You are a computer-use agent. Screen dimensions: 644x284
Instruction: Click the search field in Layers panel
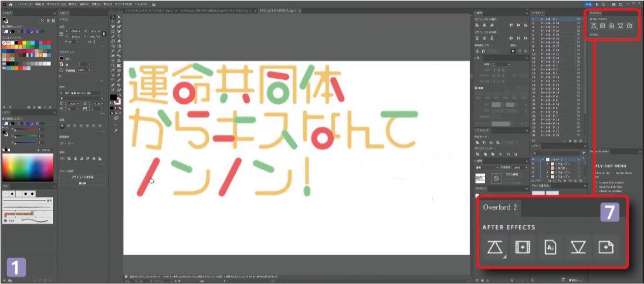pos(555,153)
